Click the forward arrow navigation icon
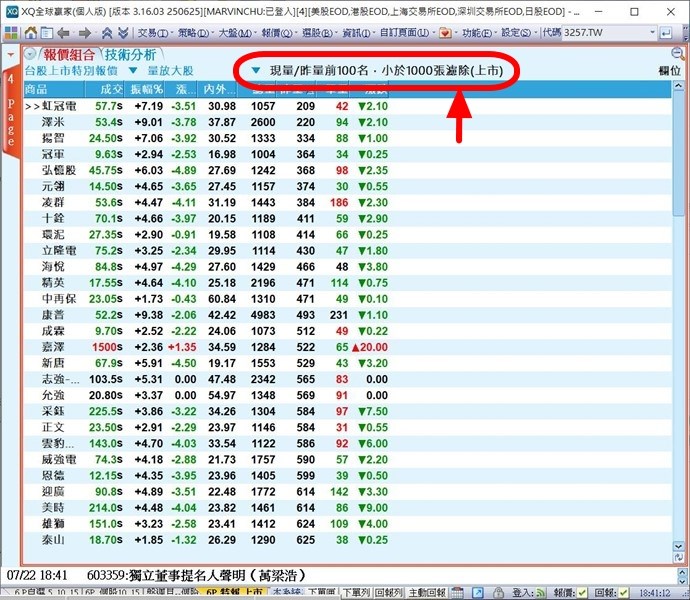 [x=86, y=32]
